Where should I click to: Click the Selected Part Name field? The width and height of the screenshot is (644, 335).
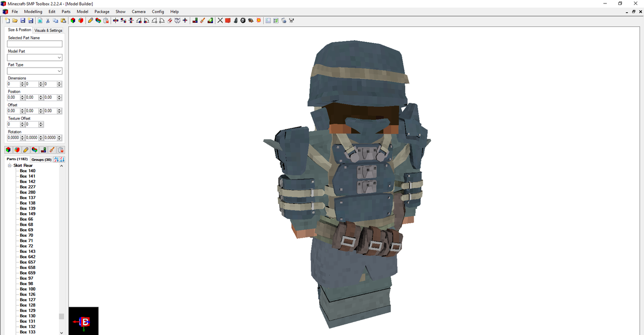(x=35, y=44)
